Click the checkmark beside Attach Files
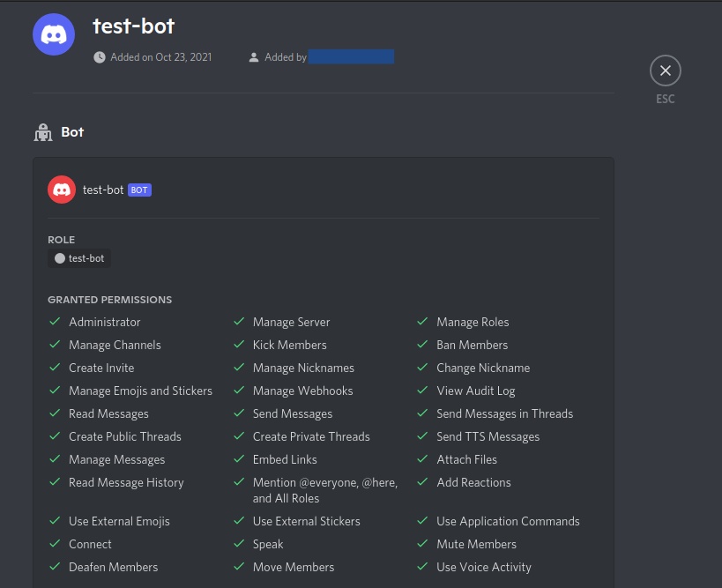The image size is (722, 588). [x=422, y=459]
